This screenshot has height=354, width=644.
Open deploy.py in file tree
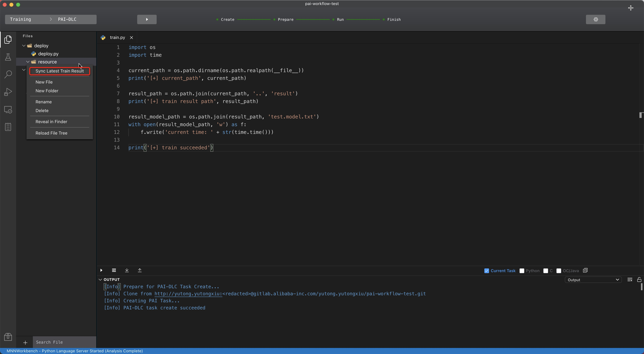point(48,54)
